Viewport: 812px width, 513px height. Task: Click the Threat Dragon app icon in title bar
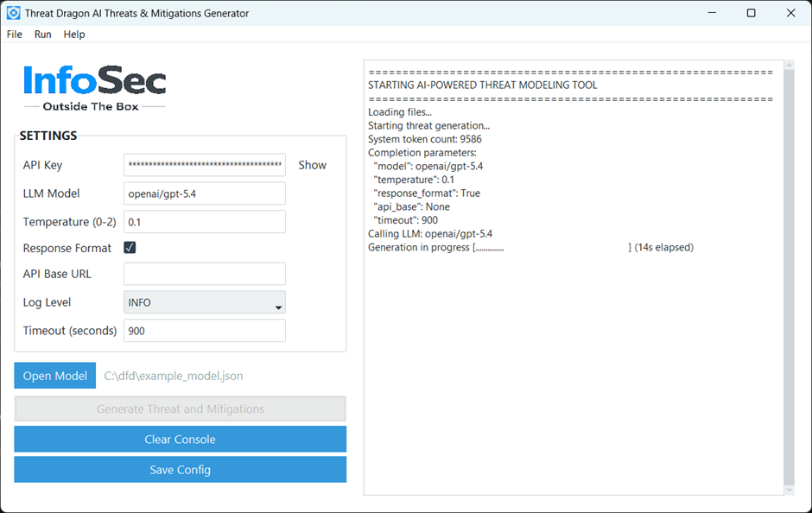pyautogui.click(x=14, y=13)
